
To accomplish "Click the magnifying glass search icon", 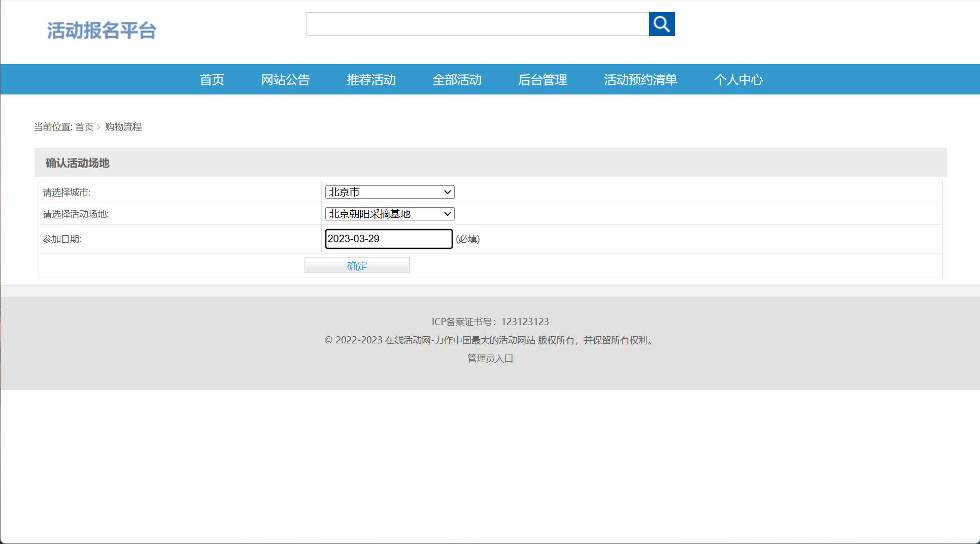I will tap(661, 24).
